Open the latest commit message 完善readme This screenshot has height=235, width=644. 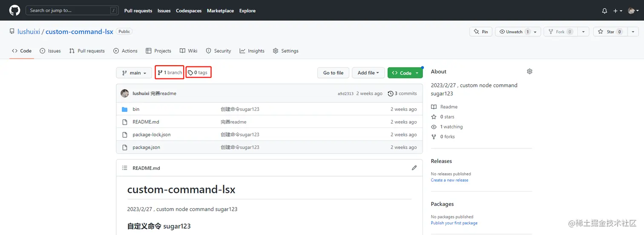click(164, 93)
